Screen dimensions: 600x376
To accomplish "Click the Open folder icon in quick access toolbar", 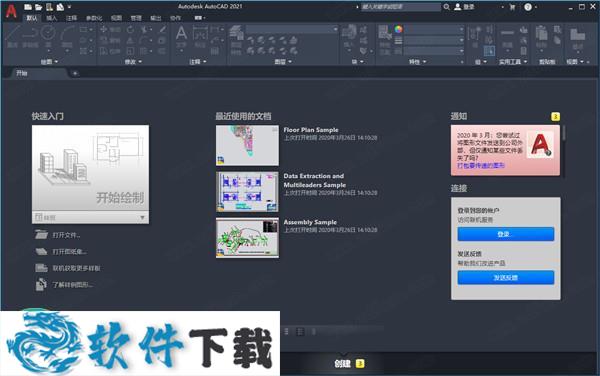I will 39,7.
